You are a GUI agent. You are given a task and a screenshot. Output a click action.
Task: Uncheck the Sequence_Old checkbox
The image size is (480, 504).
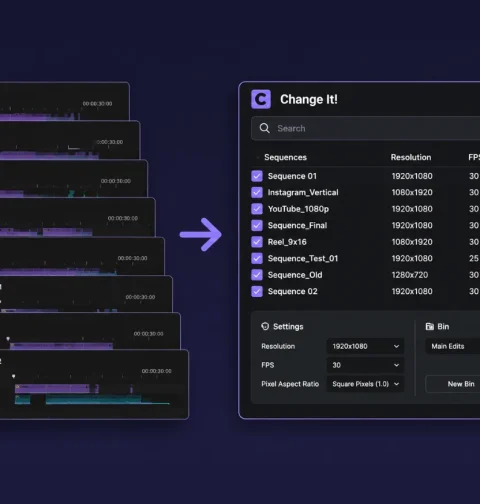pos(257,275)
